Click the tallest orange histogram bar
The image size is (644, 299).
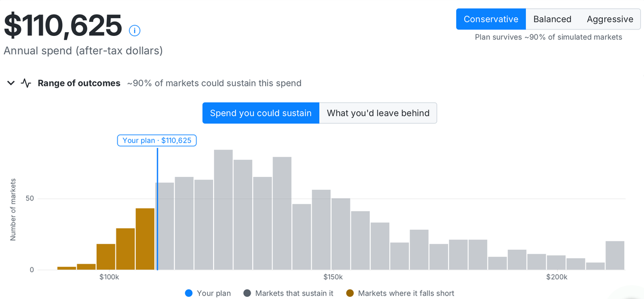(145, 239)
